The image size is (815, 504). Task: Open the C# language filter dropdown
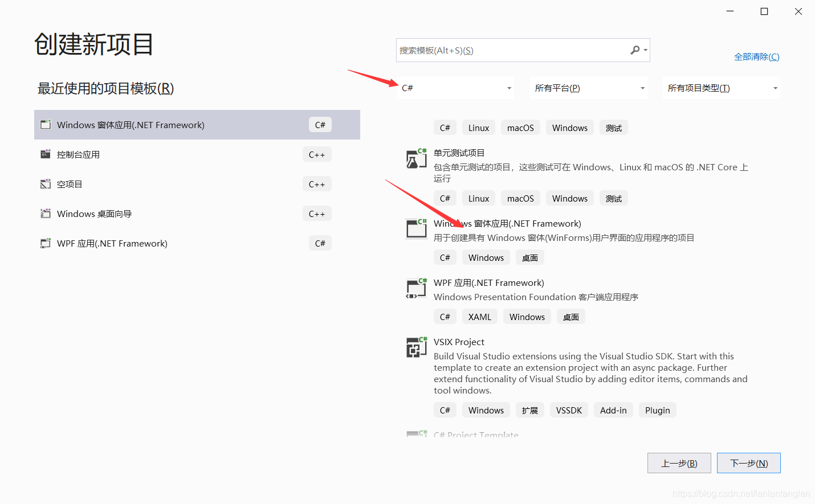click(455, 88)
